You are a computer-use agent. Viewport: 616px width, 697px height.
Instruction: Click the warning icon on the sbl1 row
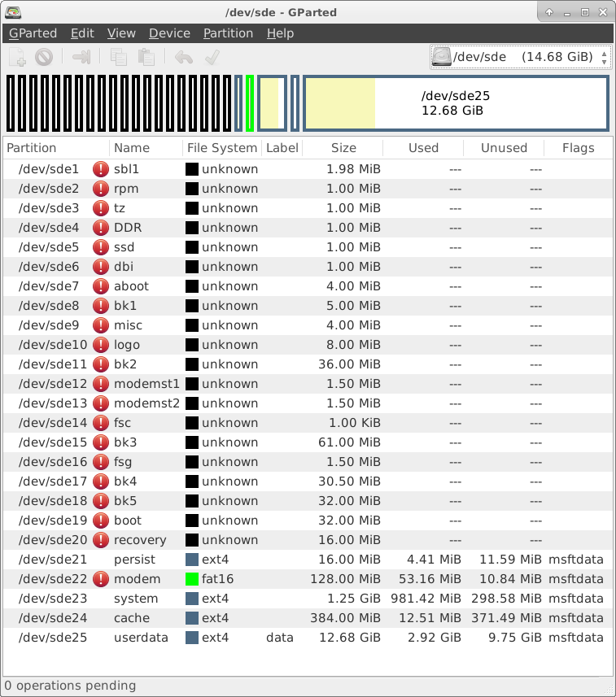pyautogui.click(x=101, y=169)
